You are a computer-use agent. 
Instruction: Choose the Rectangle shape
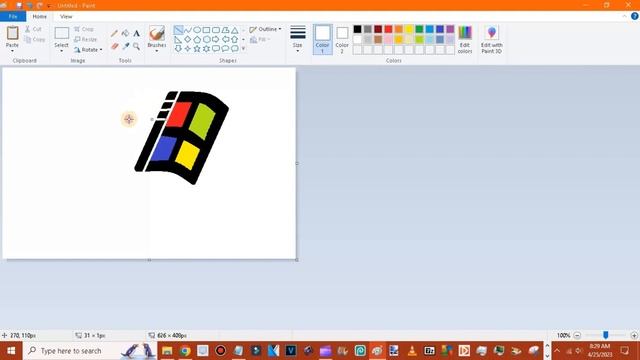[207, 30]
